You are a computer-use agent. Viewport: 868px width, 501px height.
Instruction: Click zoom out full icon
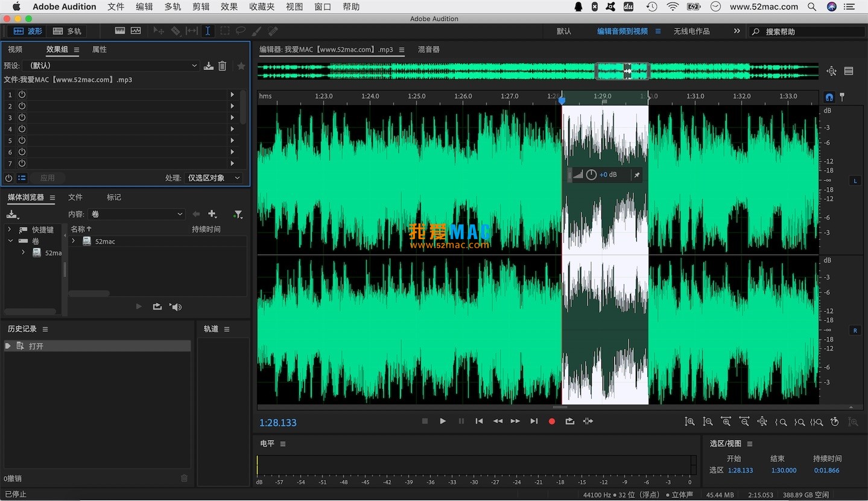[762, 422]
